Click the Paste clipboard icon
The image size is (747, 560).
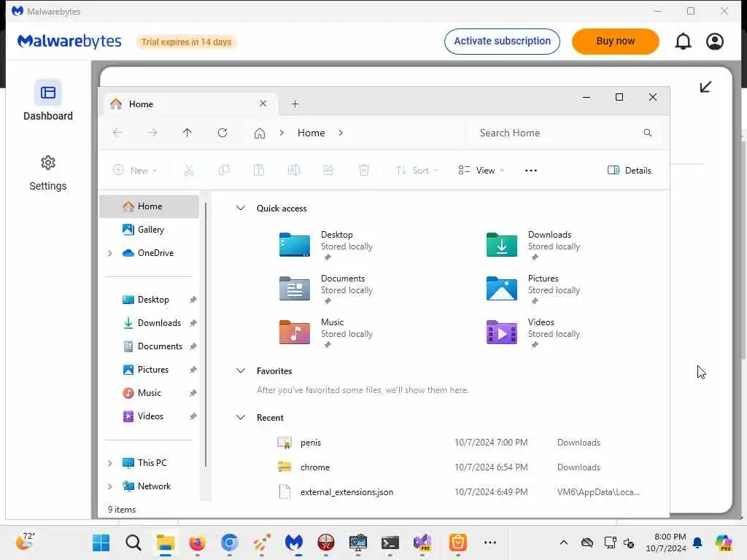click(259, 171)
